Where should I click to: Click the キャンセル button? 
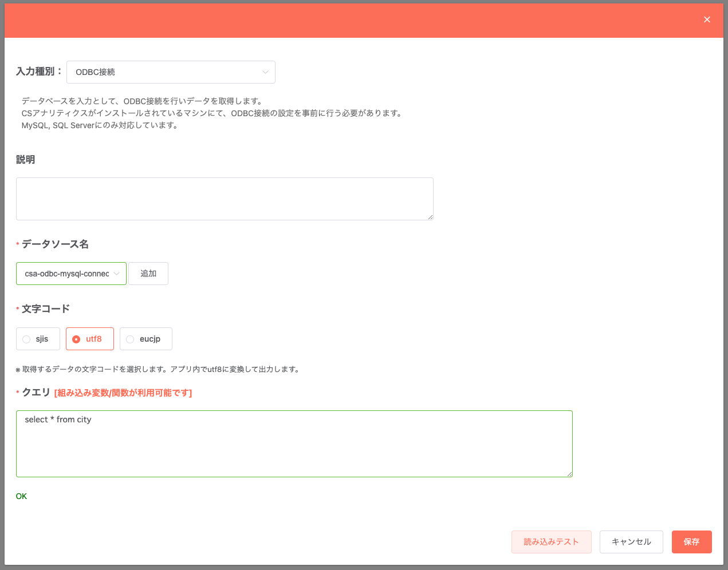coord(631,542)
